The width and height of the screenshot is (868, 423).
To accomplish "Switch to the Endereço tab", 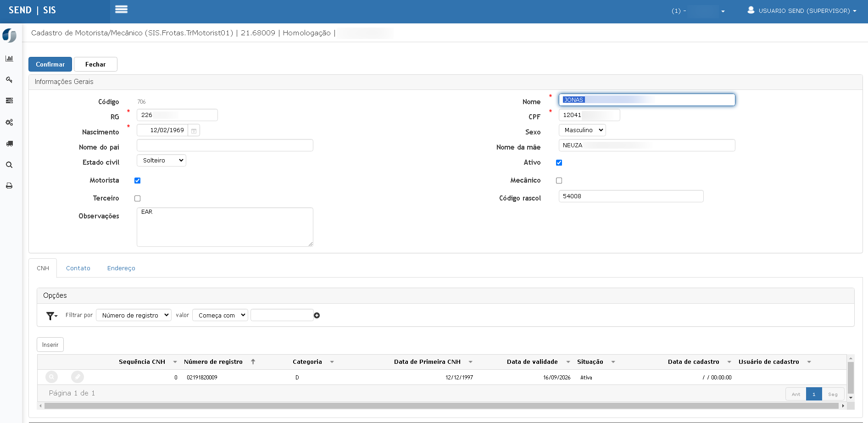I will 121,268.
